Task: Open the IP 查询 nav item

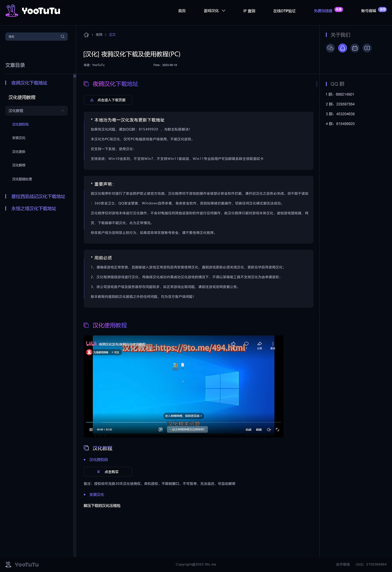Action: pyautogui.click(x=249, y=11)
